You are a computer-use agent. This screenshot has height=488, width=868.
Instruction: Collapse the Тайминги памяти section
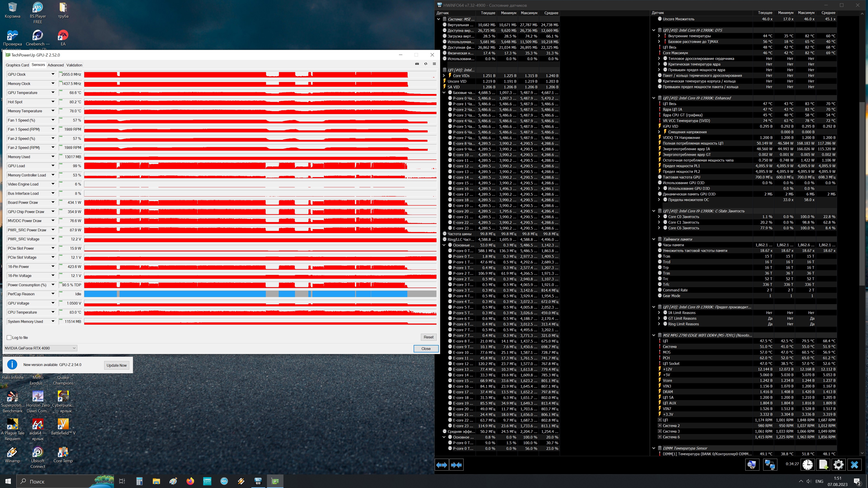click(x=654, y=239)
